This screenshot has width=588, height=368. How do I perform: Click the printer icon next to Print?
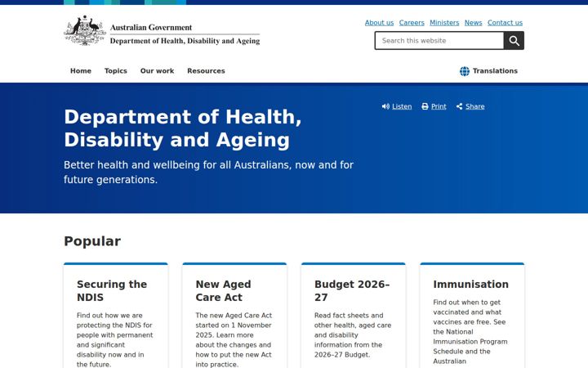coord(425,106)
